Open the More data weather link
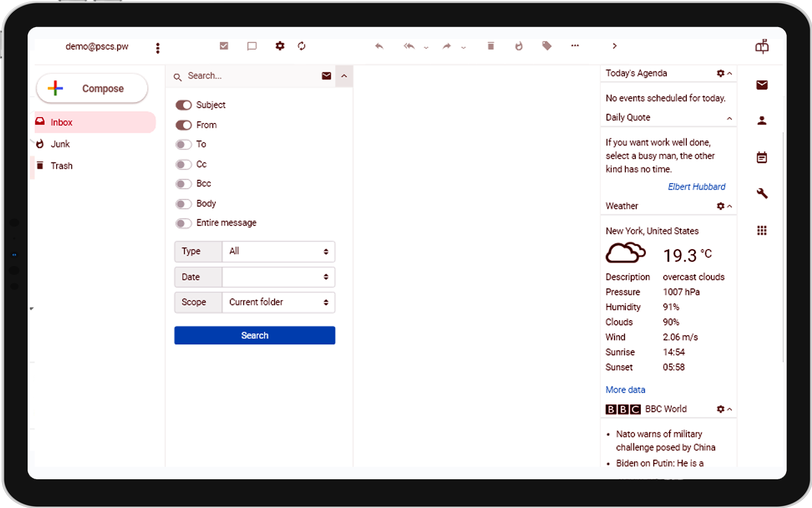Screen dimensions: 812x508 (625, 390)
